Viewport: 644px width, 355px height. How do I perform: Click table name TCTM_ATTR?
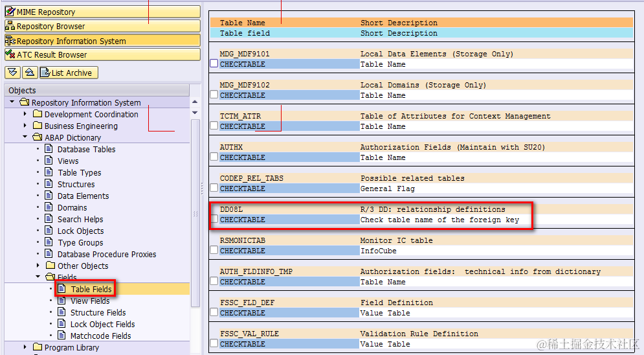(x=240, y=116)
